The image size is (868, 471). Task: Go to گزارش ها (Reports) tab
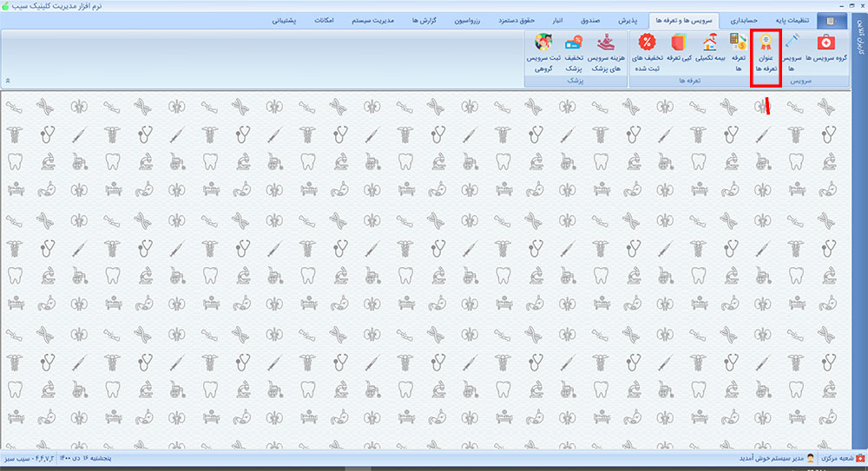coord(424,19)
